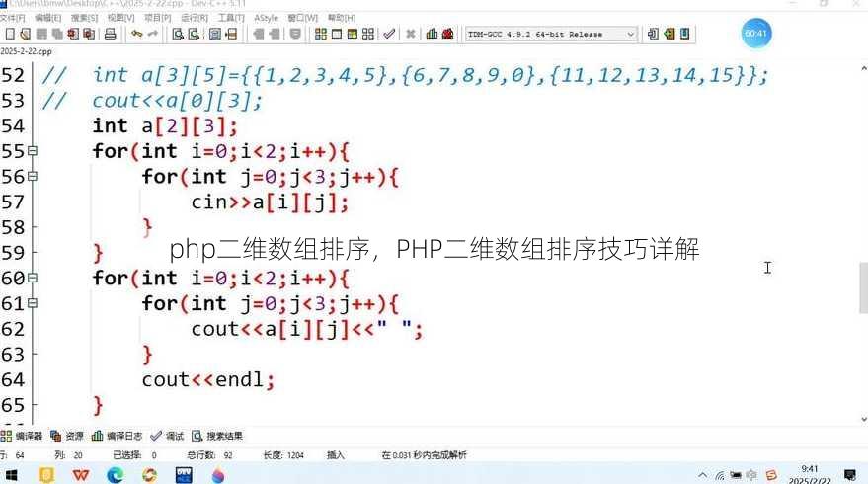Open the Go to line toolbar icon

click(x=231, y=34)
